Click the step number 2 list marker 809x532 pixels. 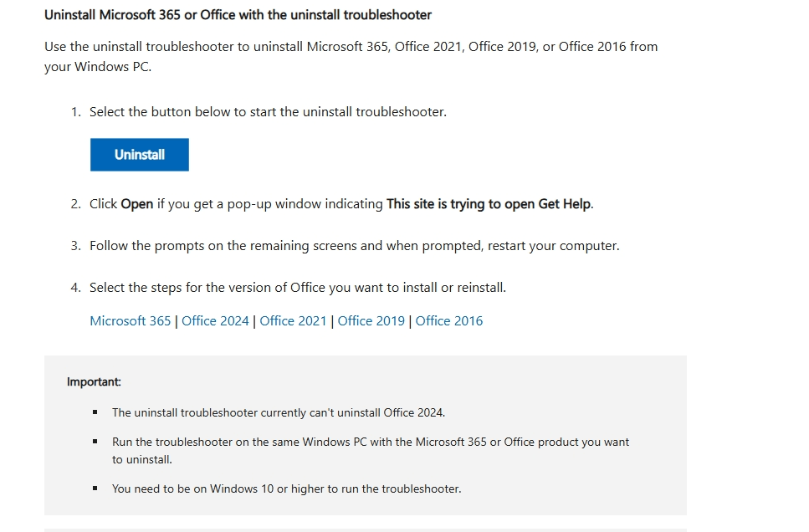coord(76,204)
